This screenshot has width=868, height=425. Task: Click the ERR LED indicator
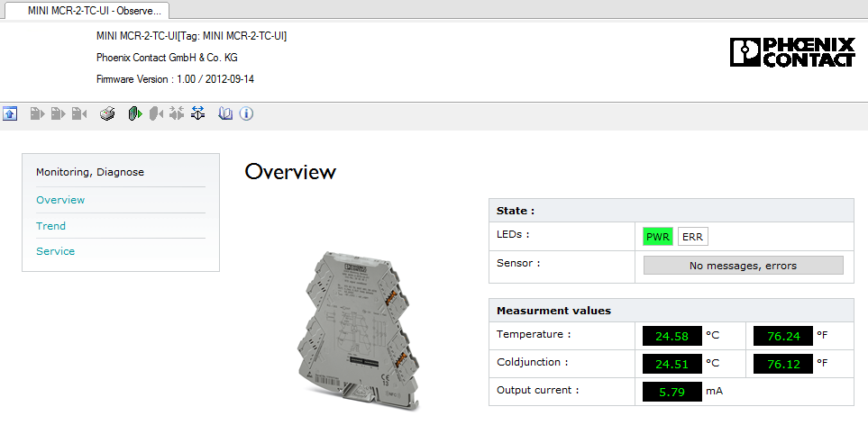tap(692, 237)
